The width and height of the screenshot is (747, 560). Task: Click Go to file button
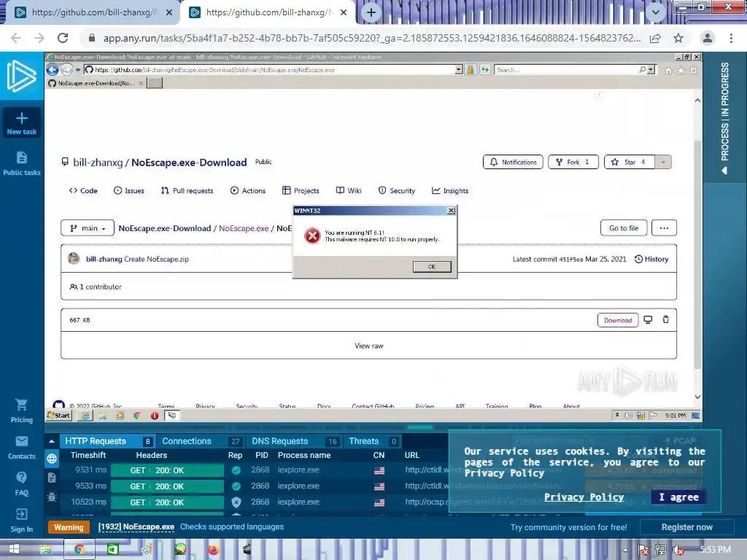[x=624, y=228]
